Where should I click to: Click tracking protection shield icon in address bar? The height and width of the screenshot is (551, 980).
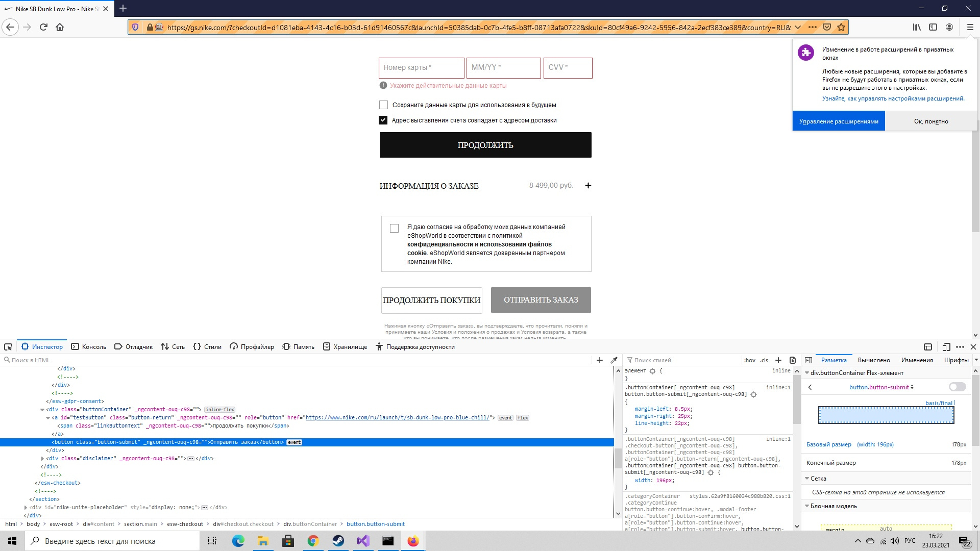(x=135, y=27)
